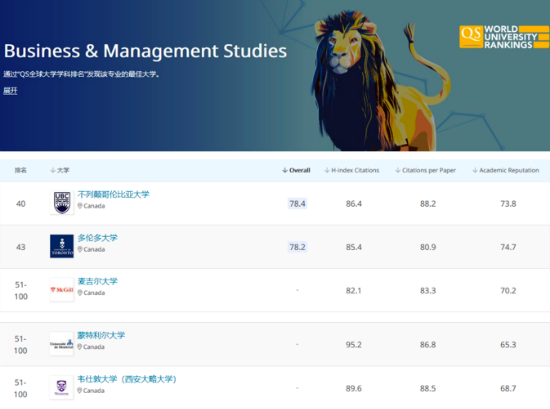This screenshot has width=550, height=409.
Task: Open 不列颠哥伦比亚大学 university page
Action: 113,194
